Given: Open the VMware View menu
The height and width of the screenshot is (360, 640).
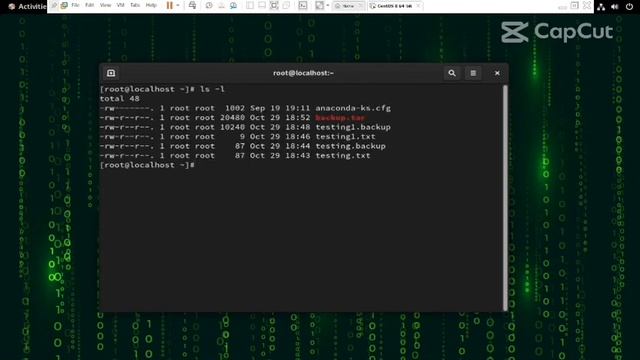Looking at the screenshot, I should [105, 5].
